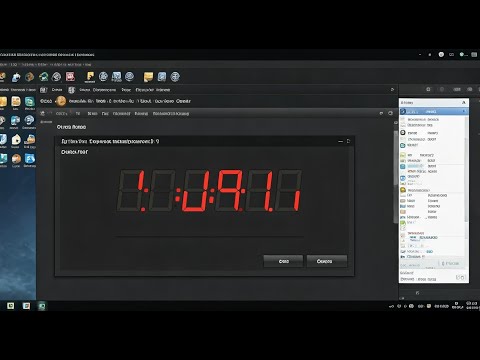480x360 pixels.
Task: Open the system clock at the taskbar's right end
Action: click(472, 305)
